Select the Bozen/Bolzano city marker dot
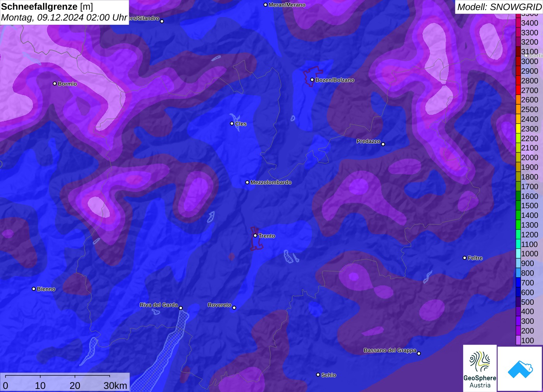543x392 pixels. tap(312, 80)
